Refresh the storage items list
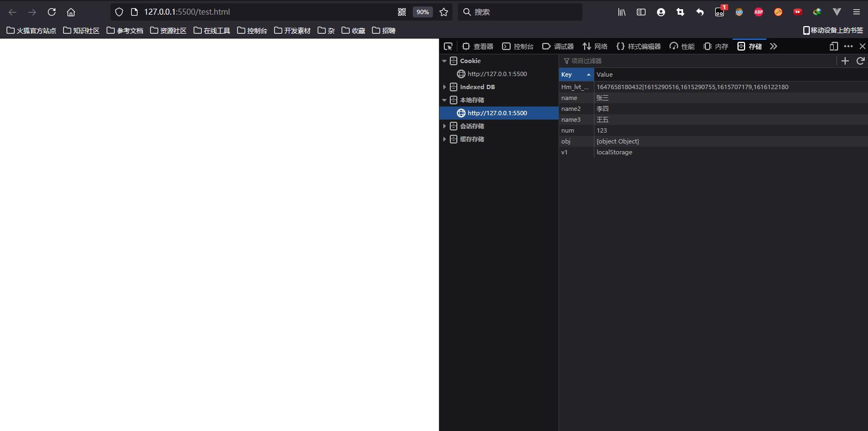This screenshot has height=431, width=868. (x=860, y=61)
